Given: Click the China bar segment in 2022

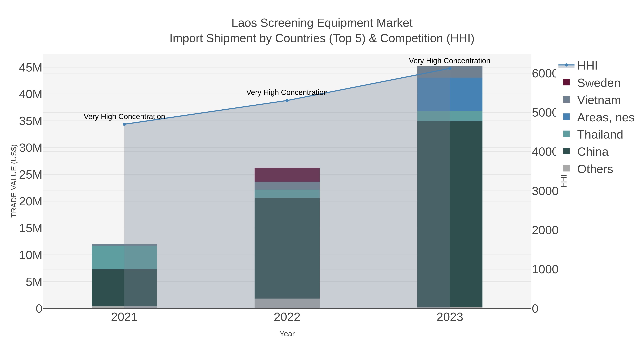Looking at the screenshot, I should point(287,248).
